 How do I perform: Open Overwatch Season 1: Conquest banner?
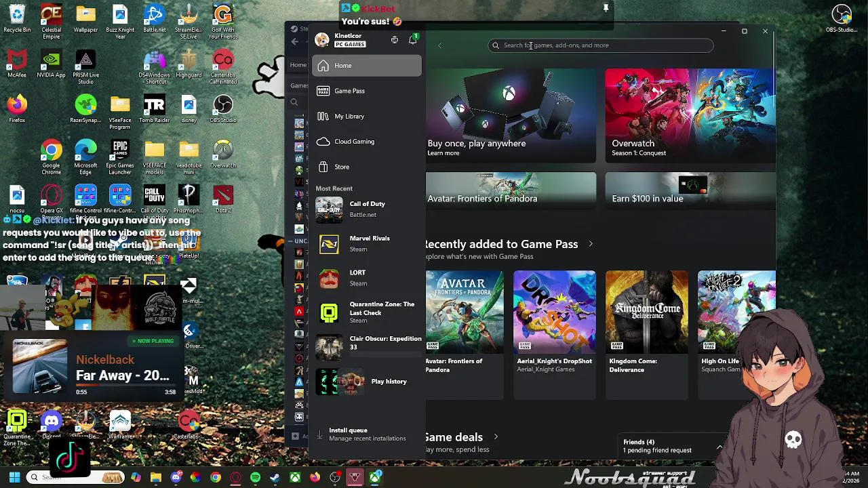click(690, 116)
